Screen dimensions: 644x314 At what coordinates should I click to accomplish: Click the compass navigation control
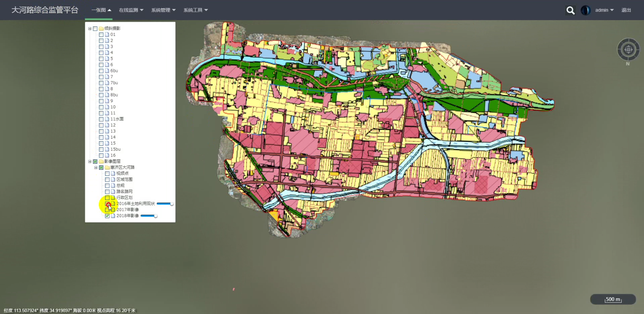pos(628,50)
